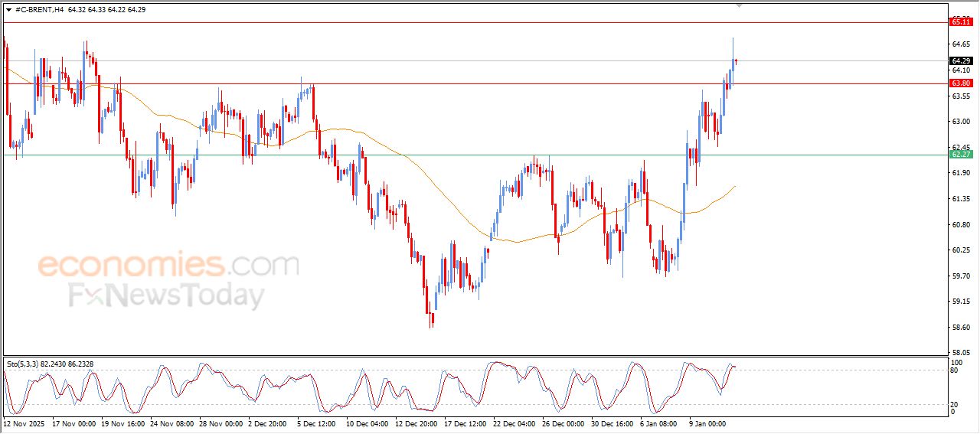This screenshot has width=980, height=434.
Task: Click the small triangle before #C-BRENT,H4
Action: pos(8,10)
